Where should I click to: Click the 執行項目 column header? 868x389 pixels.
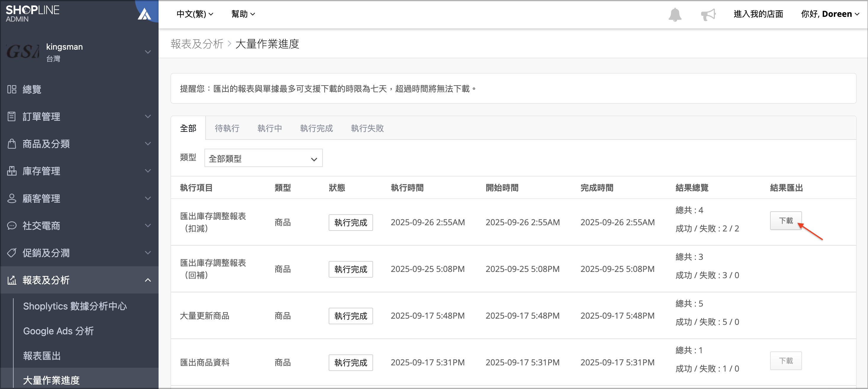(x=196, y=188)
